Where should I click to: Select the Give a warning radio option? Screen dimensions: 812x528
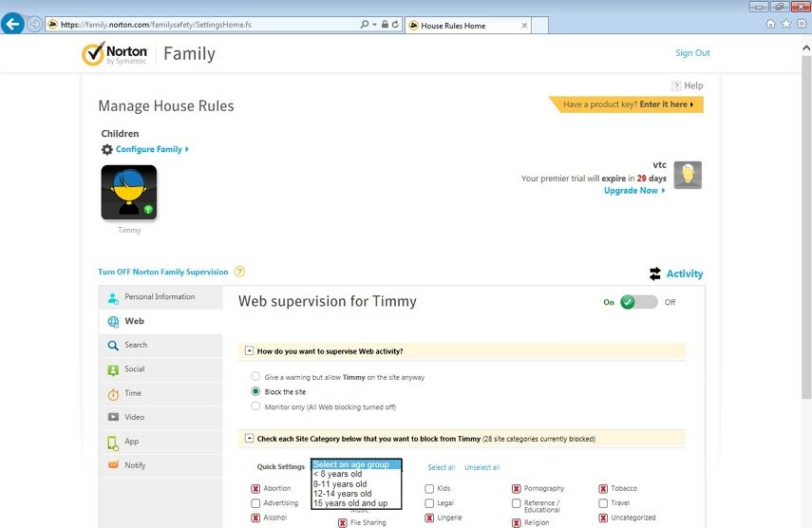pyautogui.click(x=255, y=376)
